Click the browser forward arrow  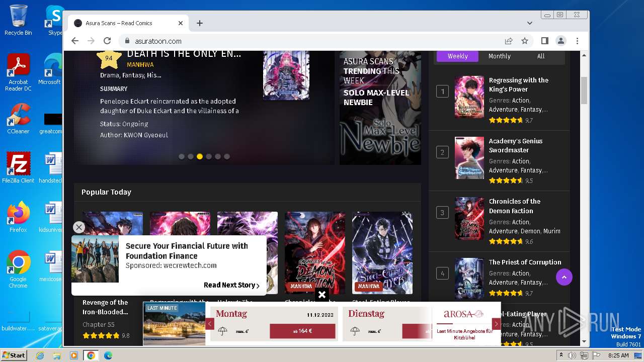point(91,41)
